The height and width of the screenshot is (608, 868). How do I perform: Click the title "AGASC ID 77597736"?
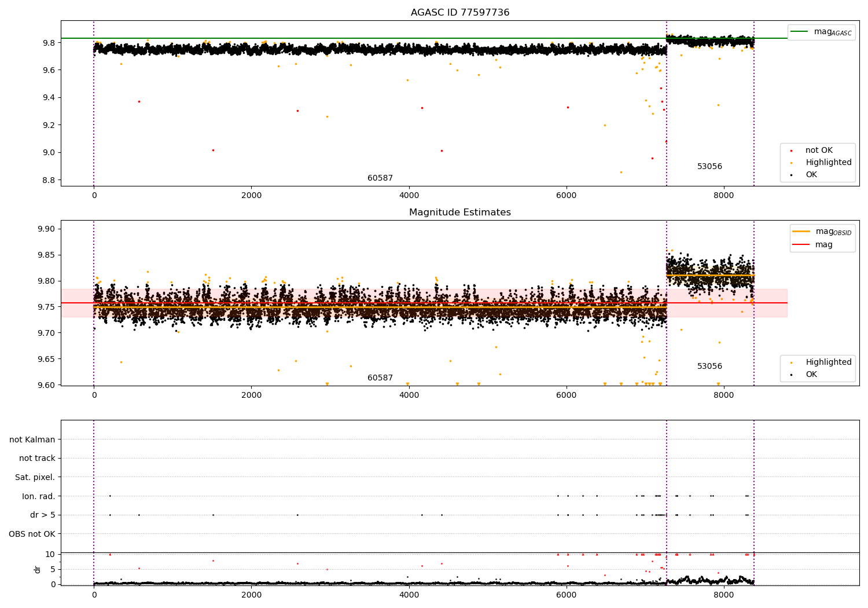pyautogui.click(x=460, y=13)
